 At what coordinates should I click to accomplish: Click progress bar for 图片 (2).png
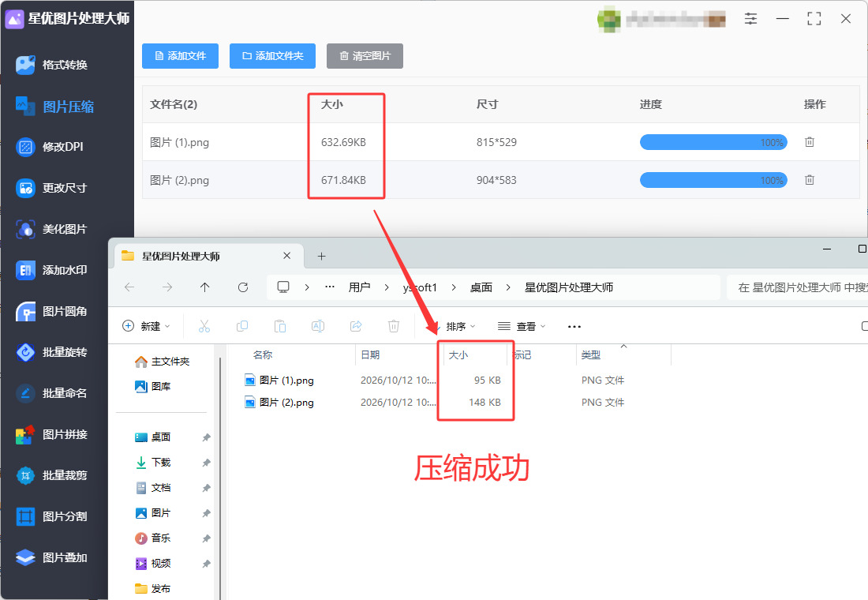[713, 180]
